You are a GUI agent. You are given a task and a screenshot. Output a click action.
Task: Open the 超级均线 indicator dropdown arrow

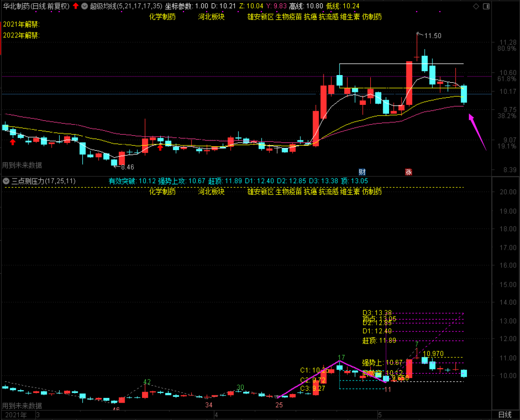pyautogui.click(x=85, y=6)
